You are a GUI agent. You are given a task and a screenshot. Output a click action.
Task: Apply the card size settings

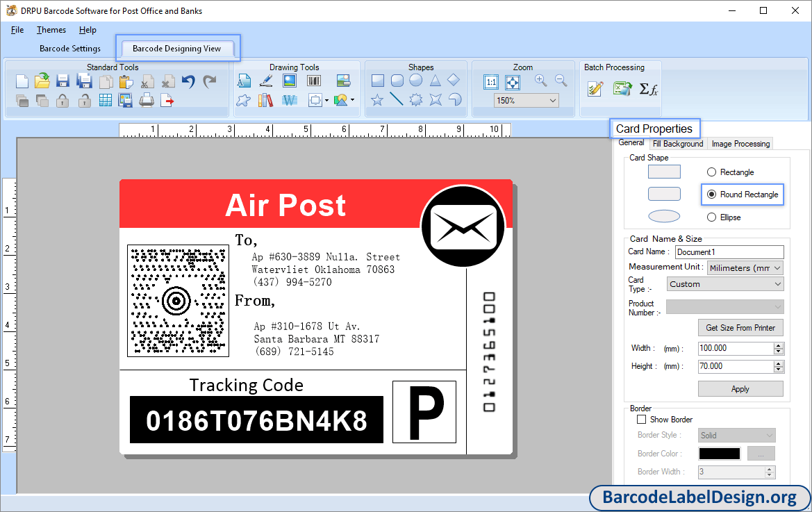(740, 389)
